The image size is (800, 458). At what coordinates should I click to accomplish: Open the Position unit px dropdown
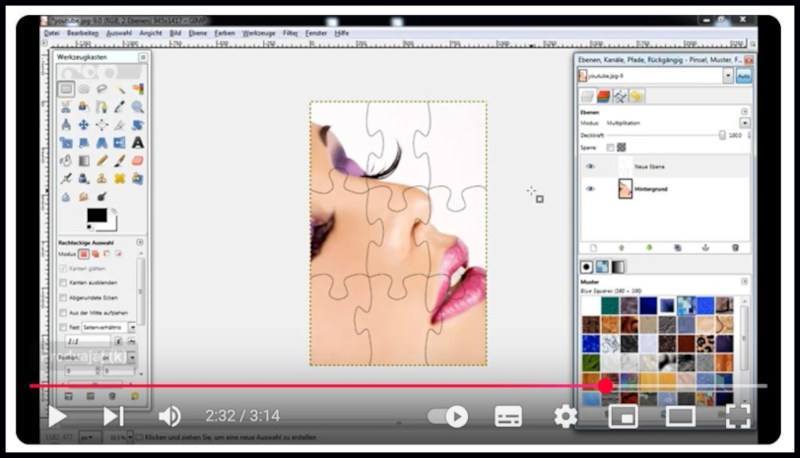(x=132, y=358)
